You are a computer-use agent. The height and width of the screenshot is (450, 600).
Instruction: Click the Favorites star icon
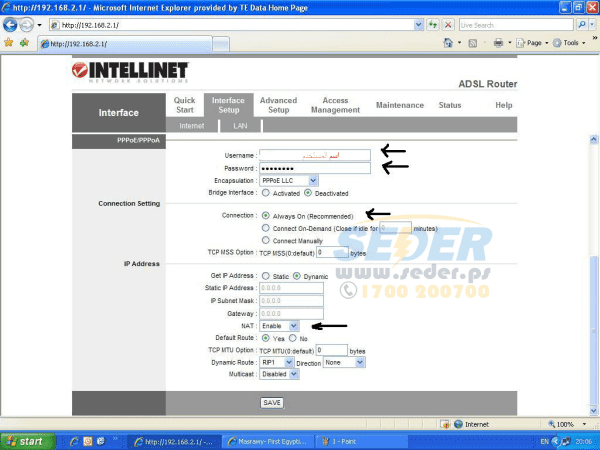8,43
